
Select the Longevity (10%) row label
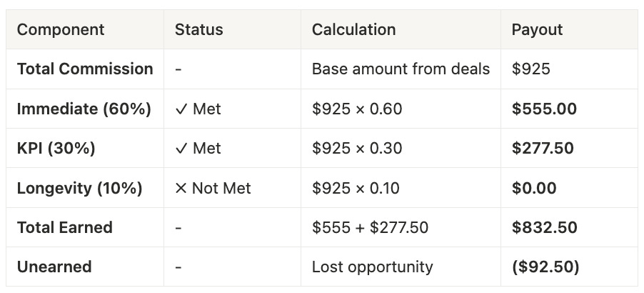[x=79, y=189]
